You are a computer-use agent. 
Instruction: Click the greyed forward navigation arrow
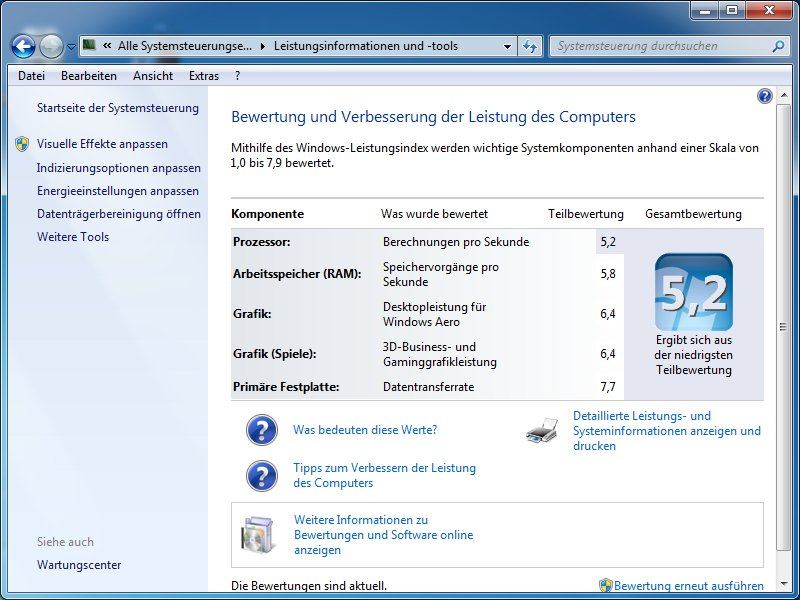(x=51, y=46)
